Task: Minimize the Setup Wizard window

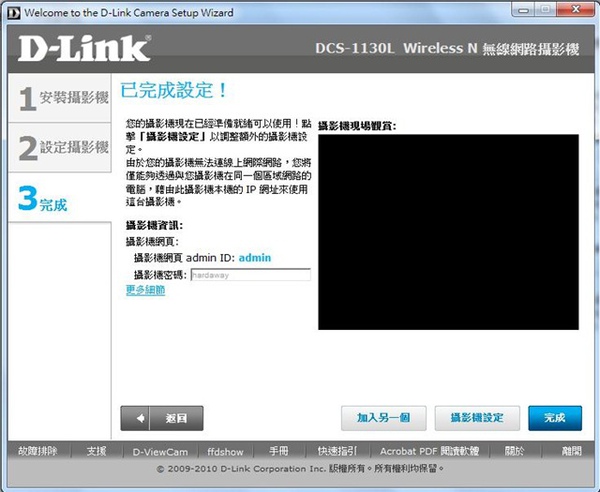Action: tap(523, 10)
